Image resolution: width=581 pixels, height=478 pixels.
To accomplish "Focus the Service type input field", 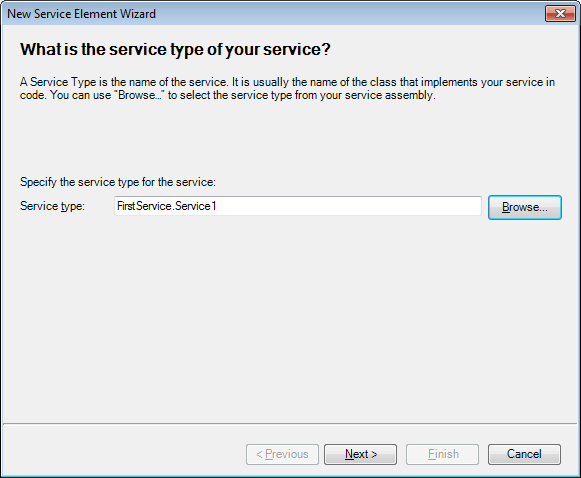I will [298, 206].
